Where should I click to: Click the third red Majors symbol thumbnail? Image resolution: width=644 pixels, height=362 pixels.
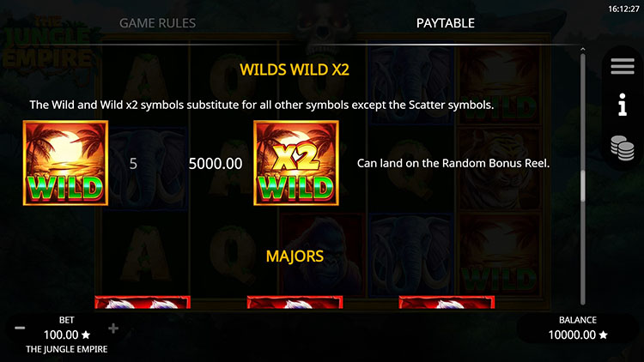coord(447,302)
